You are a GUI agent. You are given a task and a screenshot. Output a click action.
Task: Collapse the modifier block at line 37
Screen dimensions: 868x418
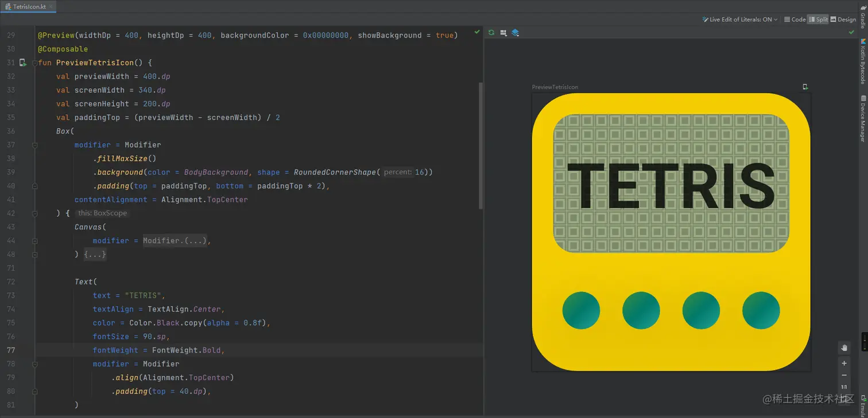34,145
